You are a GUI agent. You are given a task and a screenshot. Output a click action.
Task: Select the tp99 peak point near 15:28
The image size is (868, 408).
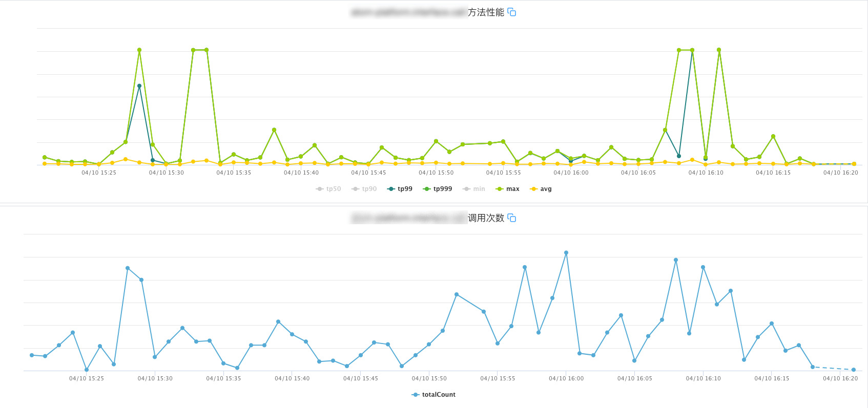point(139,86)
